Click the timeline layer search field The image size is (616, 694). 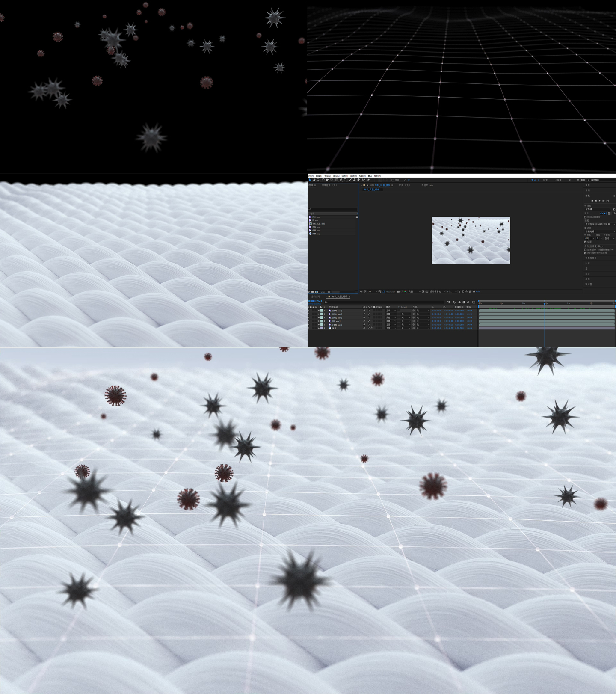pos(384,302)
